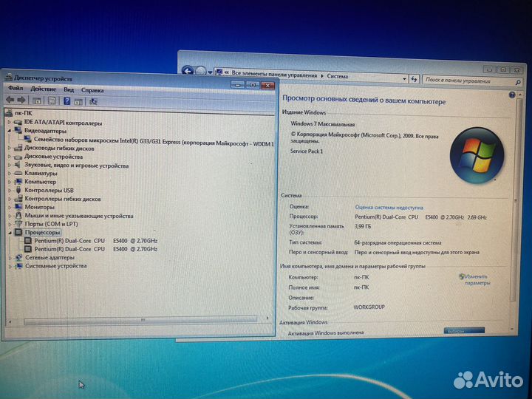
Task: Click the Сетевые адаптеры icon
Action: (x=19, y=258)
